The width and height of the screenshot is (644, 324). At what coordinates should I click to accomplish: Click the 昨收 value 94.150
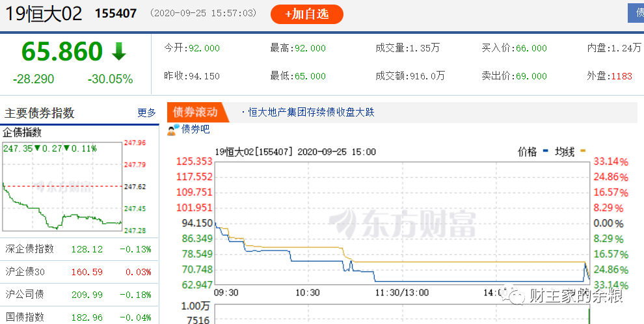[204, 76]
